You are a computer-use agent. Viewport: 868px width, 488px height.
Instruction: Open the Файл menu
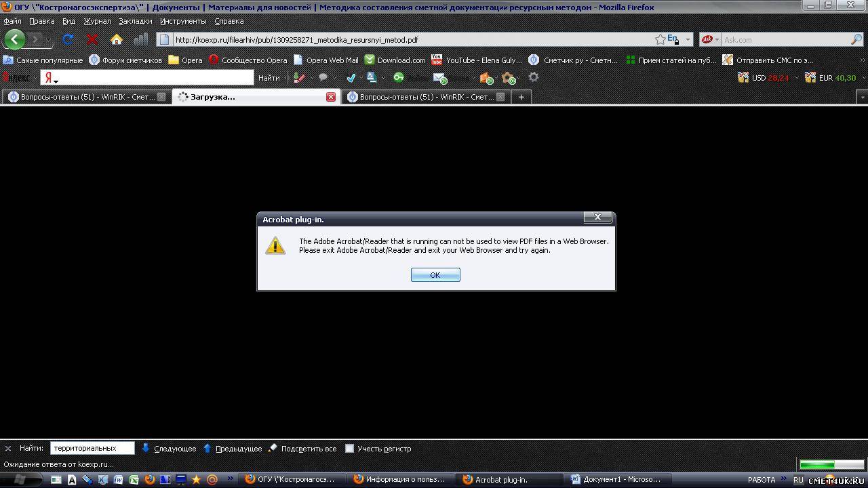[12, 21]
